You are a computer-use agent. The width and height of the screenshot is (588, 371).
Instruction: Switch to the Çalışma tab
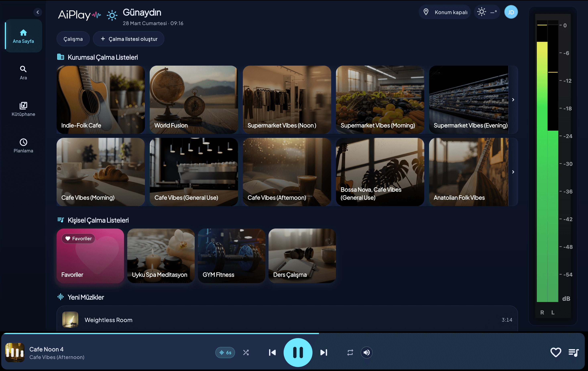click(73, 39)
